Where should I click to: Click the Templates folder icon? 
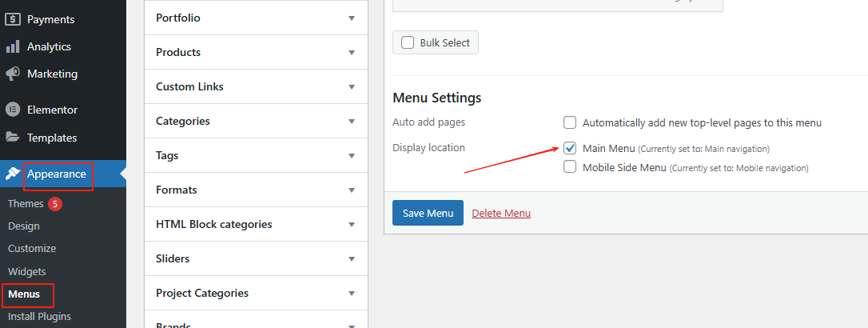coord(13,138)
